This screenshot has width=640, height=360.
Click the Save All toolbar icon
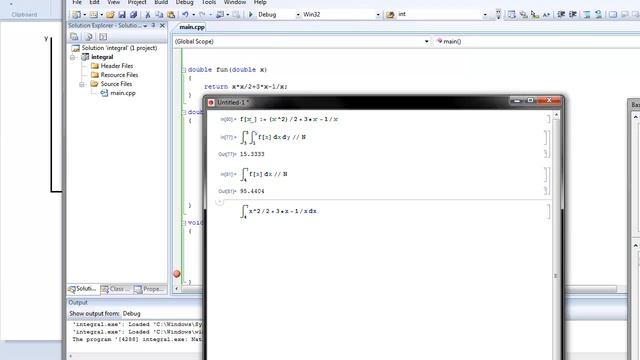pos(133,15)
